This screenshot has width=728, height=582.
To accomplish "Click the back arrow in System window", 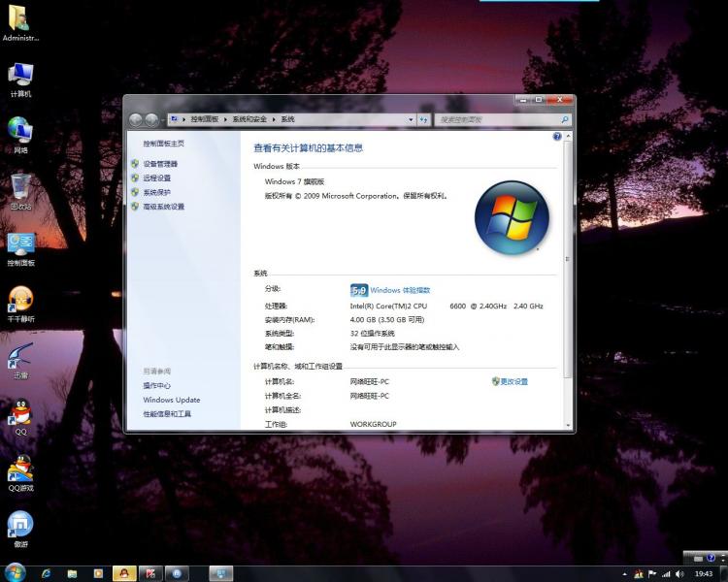I will (x=136, y=119).
